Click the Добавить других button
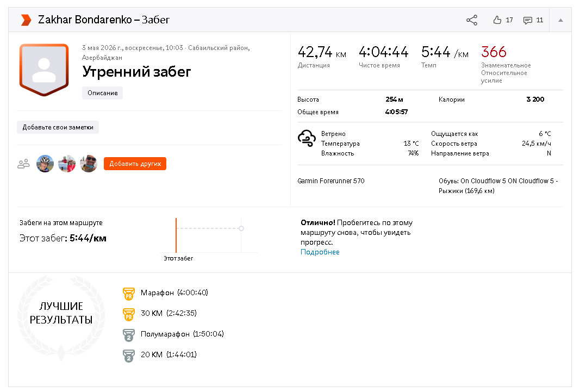This screenshot has width=580, height=392. 135,164
